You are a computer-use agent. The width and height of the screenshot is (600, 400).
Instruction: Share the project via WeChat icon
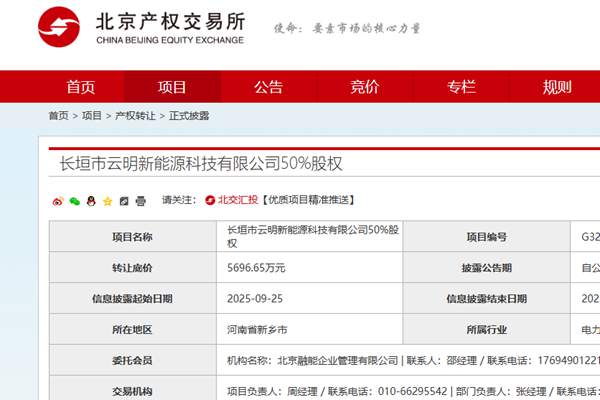74,200
